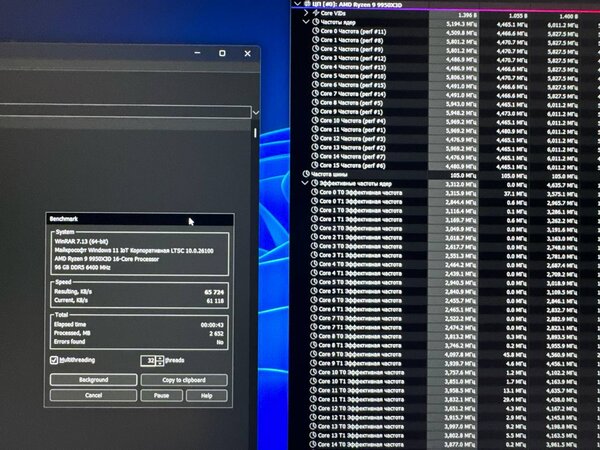Click the lightning icon beside Core VIDs
Image resolution: width=600 pixels, height=450 pixels.
(316, 13)
